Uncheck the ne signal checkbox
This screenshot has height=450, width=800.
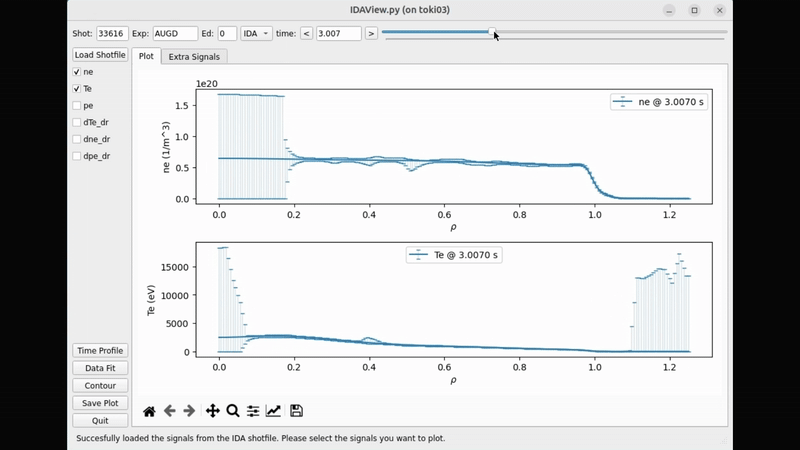coord(77,72)
